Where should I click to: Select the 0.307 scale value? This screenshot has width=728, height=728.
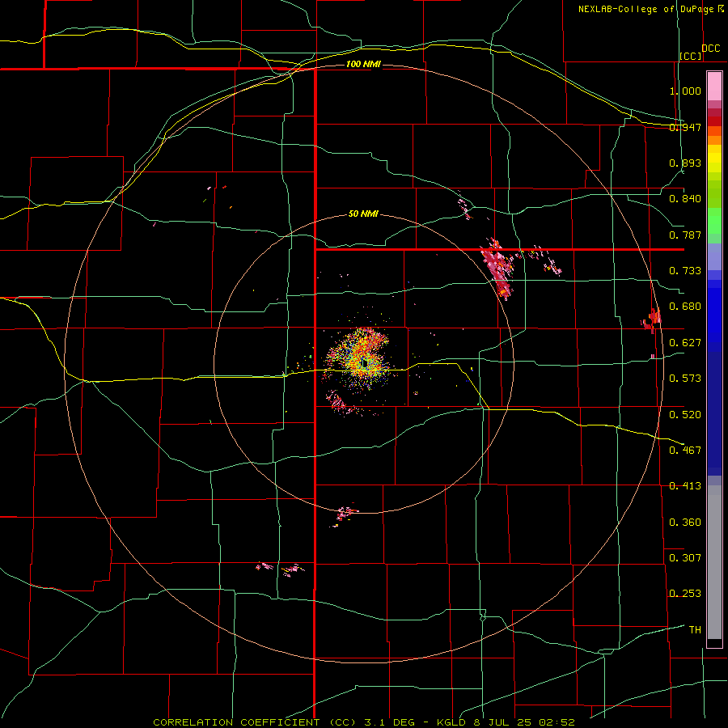tap(685, 558)
